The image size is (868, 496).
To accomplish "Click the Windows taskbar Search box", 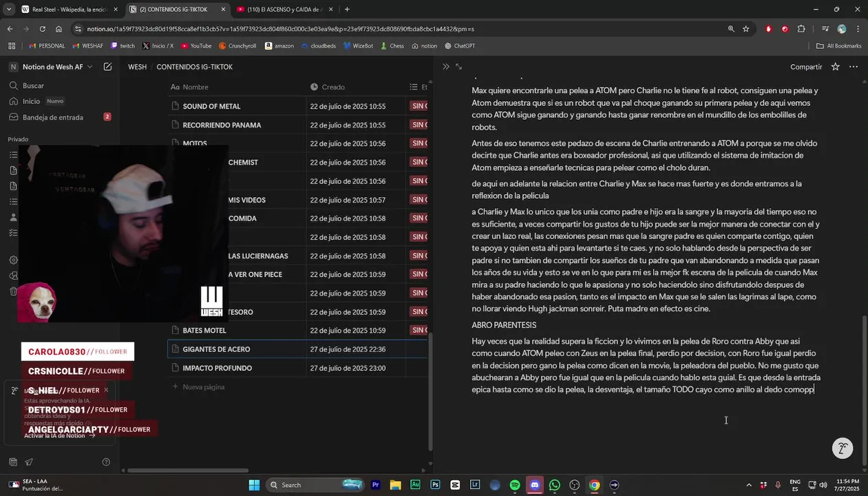I will (x=315, y=485).
